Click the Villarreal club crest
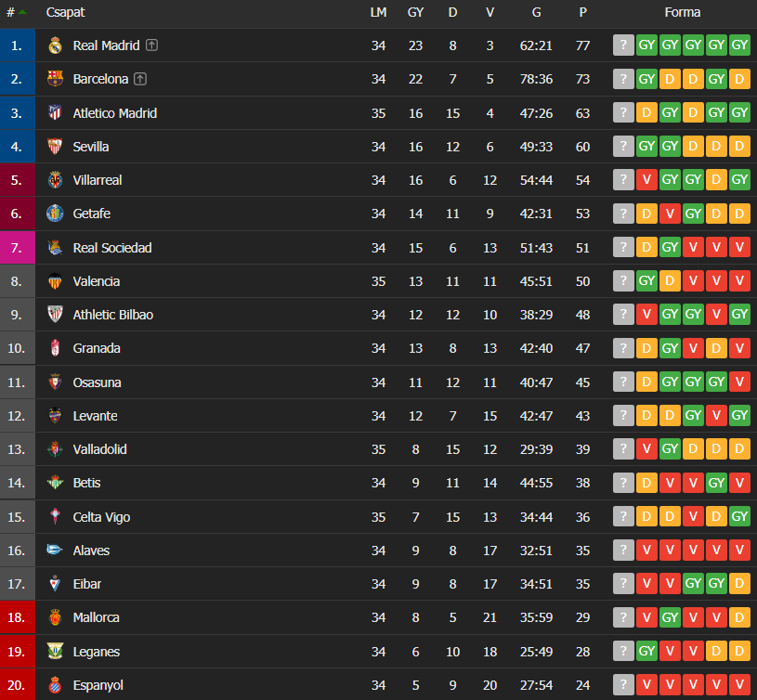The width and height of the screenshot is (757, 700). tap(55, 180)
